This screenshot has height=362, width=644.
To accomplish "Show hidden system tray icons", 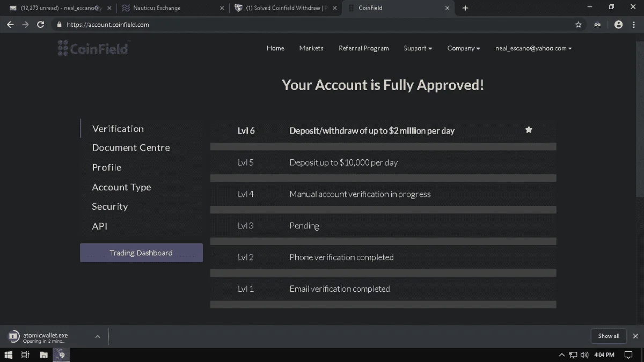I will [562, 354].
